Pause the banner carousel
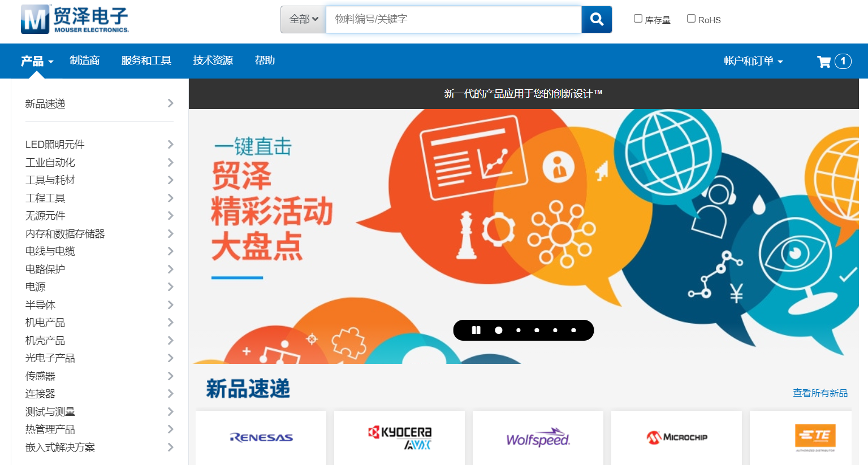This screenshot has height=465, width=868. 476,330
